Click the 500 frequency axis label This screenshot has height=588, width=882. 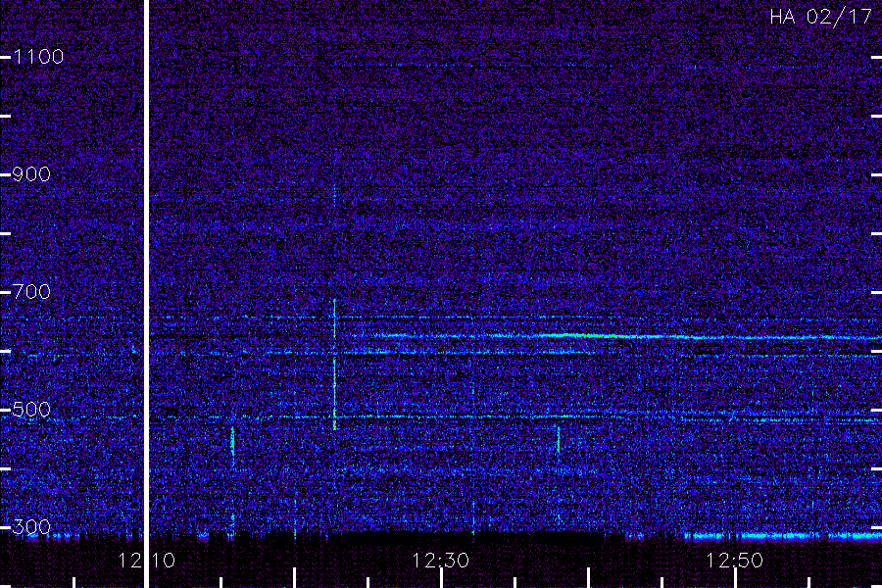coord(31,410)
